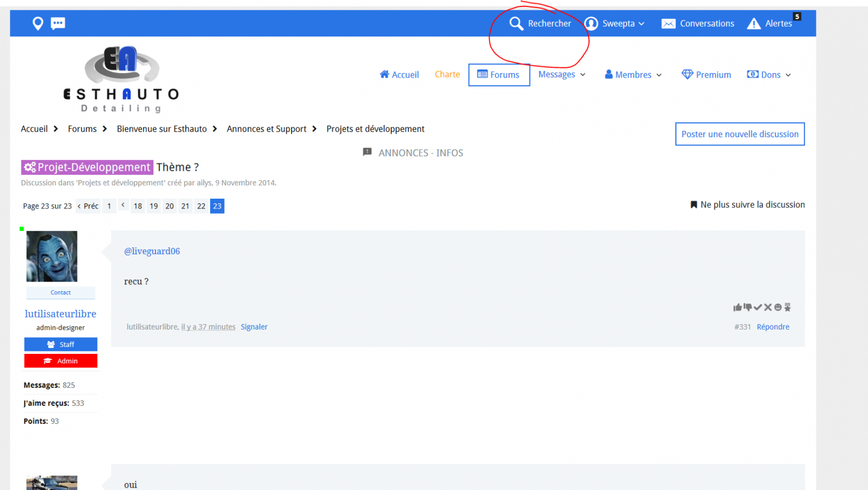Give a thumbs down to post #331
Image resolution: width=868 pixels, height=490 pixels.
point(748,308)
